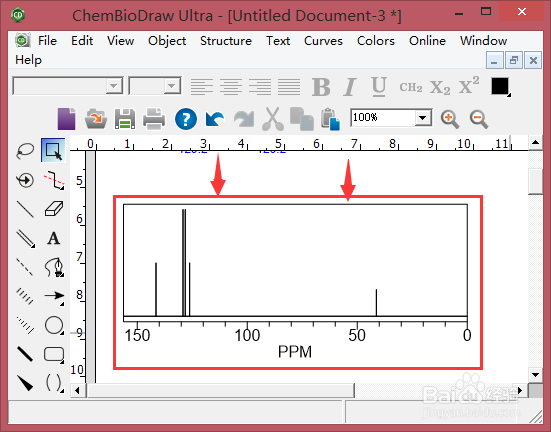The width and height of the screenshot is (551, 432).
Task: Select the Bold Wedge Bond tool
Action: [x=25, y=382]
